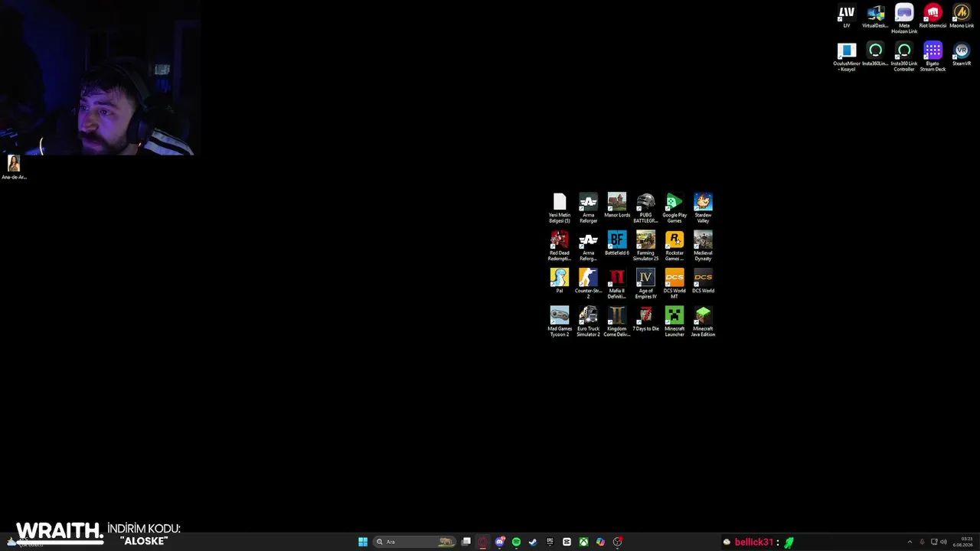Open Epic Games Launcher from taskbar

pos(550,542)
